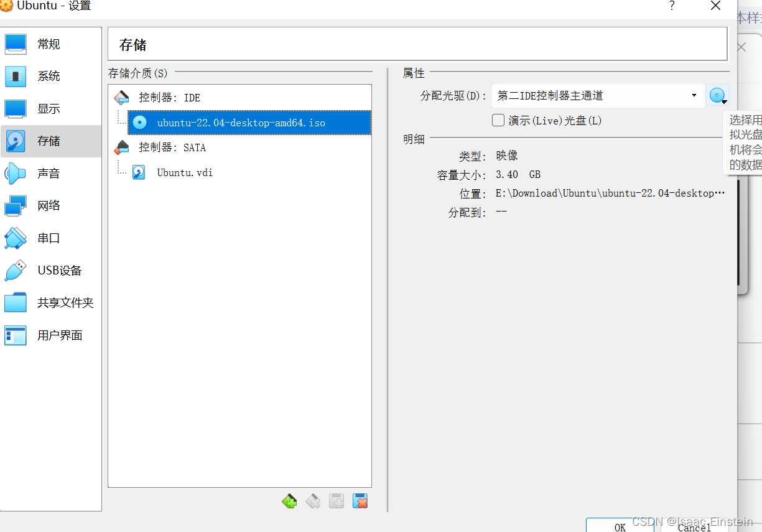Add a new storage controller
The width and height of the screenshot is (762, 532).
tap(289, 501)
